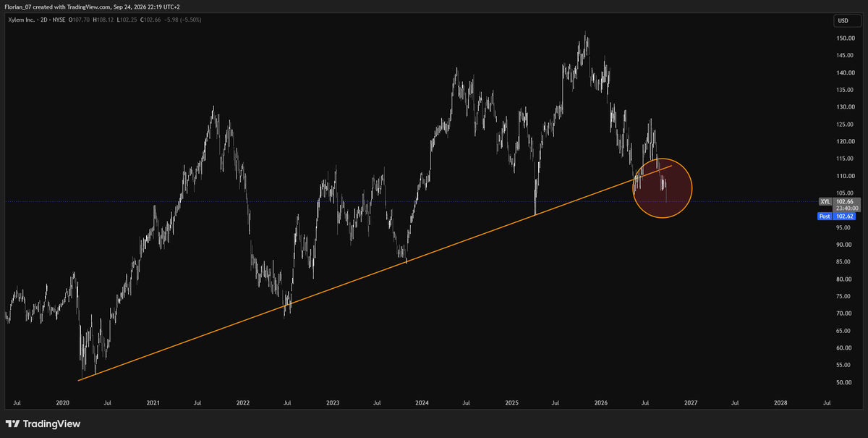
Task: Click the 95.00 price scale label
Action: [845, 227]
